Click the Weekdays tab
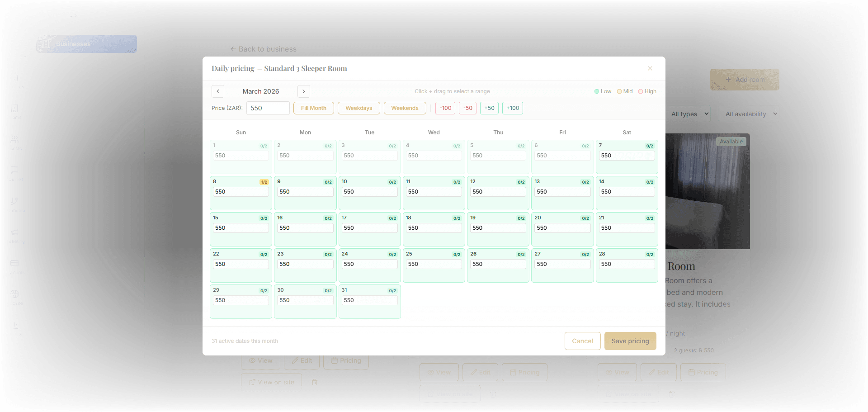The width and height of the screenshot is (868, 412). (x=358, y=108)
